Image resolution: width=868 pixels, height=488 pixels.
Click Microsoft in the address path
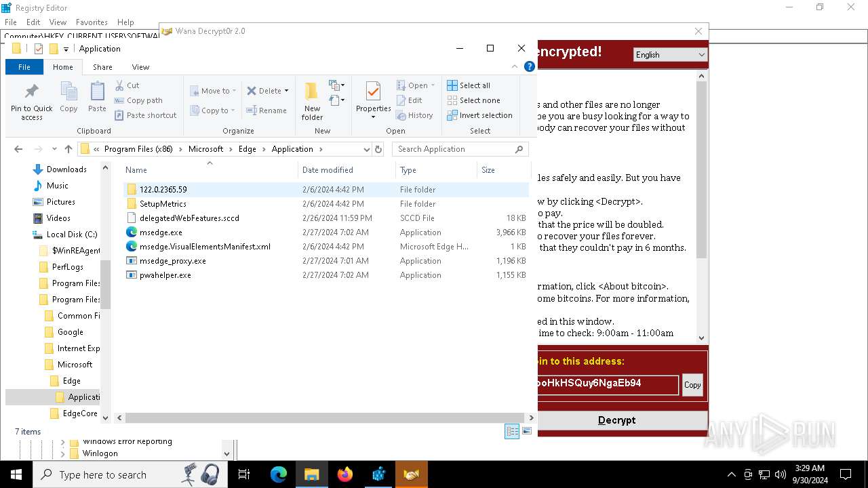point(205,149)
